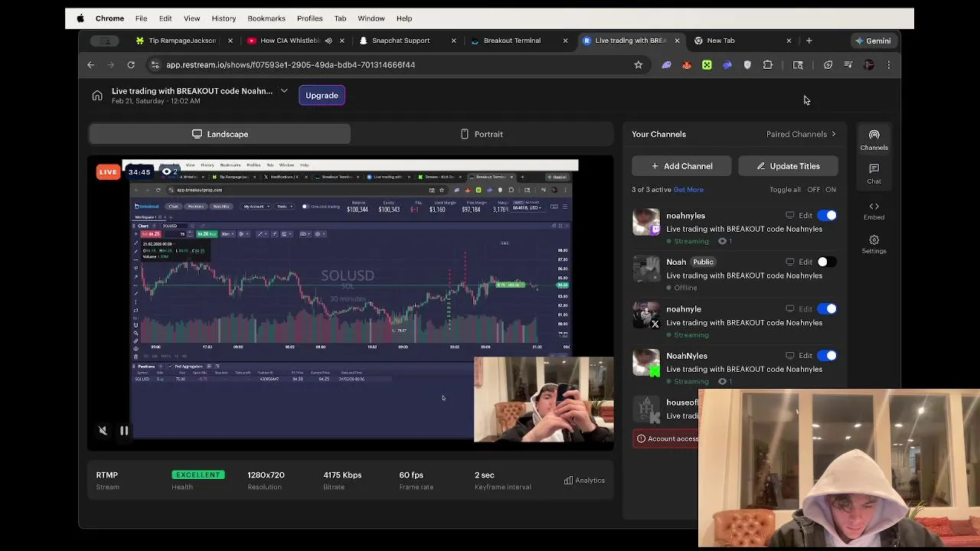Viewport: 980px width, 551px height.
Task: Click the shield extension icon
Action: tap(747, 65)
